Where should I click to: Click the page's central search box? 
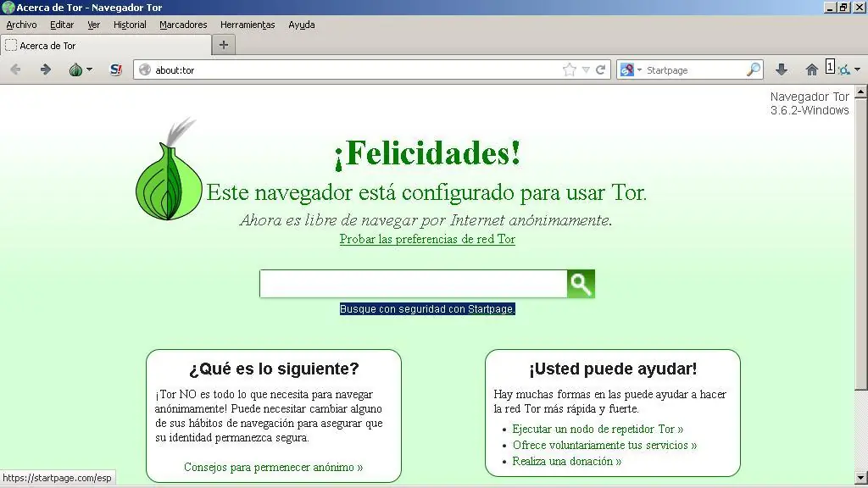pyautogui.click(x=414, y=284)
